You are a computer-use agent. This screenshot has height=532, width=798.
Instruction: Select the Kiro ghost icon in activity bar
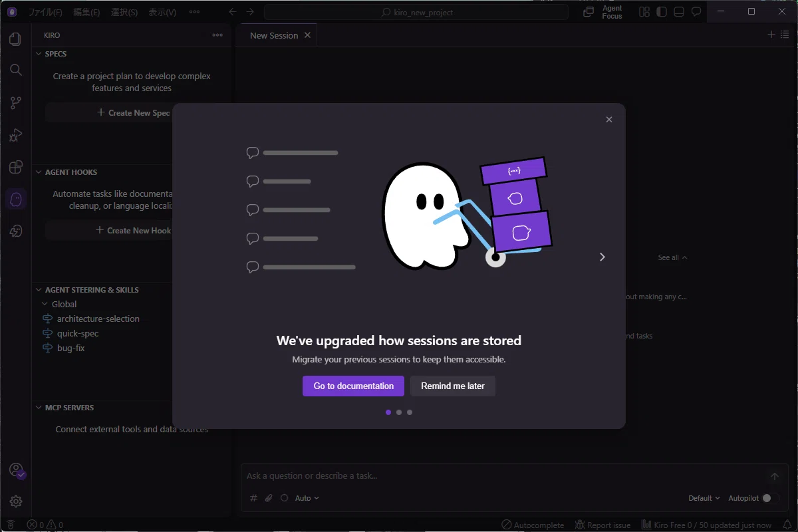point(15,199)
